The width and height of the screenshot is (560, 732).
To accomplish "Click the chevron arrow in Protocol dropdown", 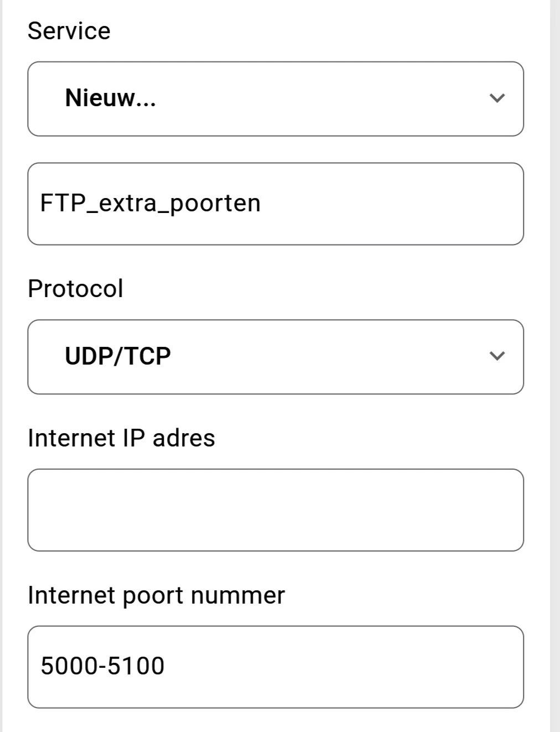I will point(497,356).
